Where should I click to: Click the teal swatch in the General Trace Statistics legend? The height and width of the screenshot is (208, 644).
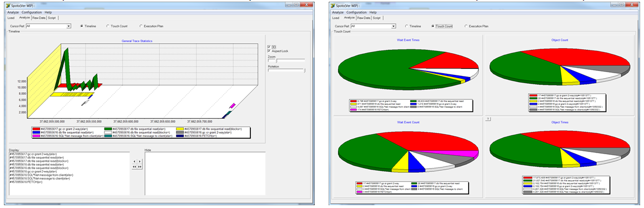(x=108, y=136)
